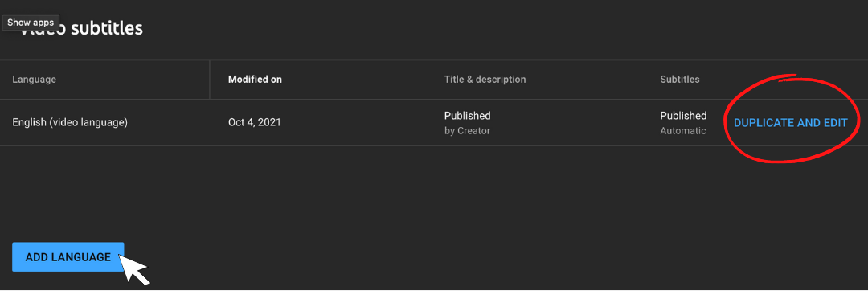
Task: Click the 'Automatic' subtitles label
Action: coord(683,131)
